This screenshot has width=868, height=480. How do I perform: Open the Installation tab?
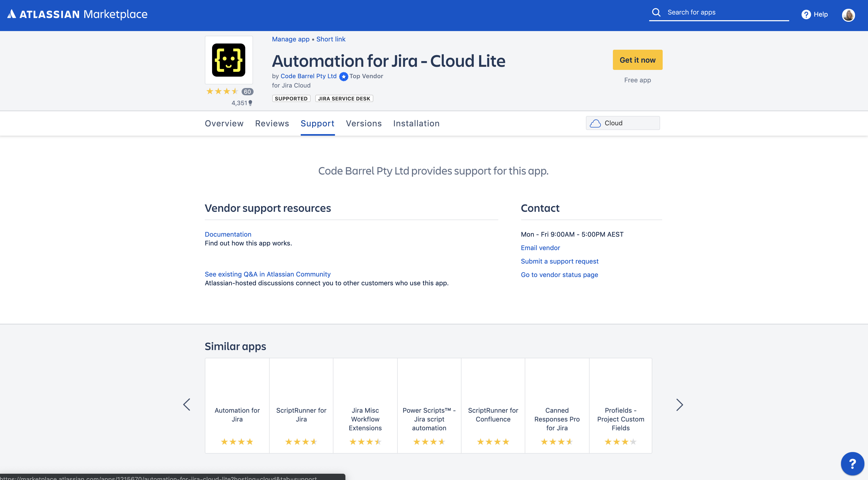point(416,123)
